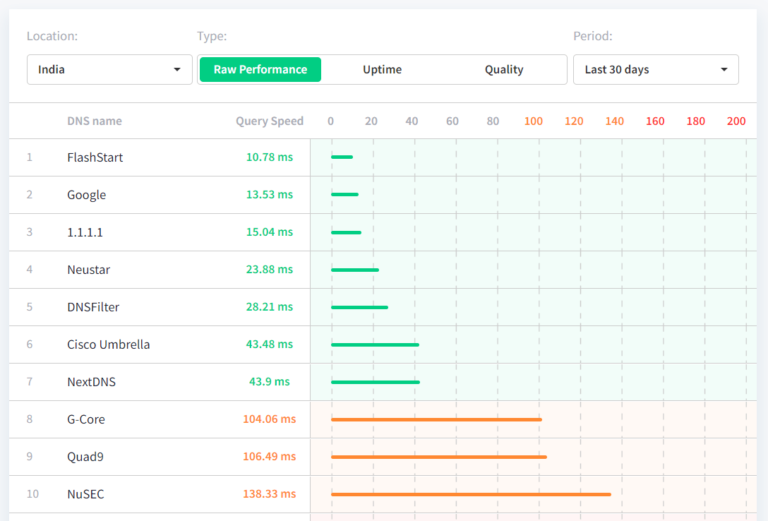768x521 pixels.
Task: Click the Cisco Umbrella entry
Action: point(108,344)
